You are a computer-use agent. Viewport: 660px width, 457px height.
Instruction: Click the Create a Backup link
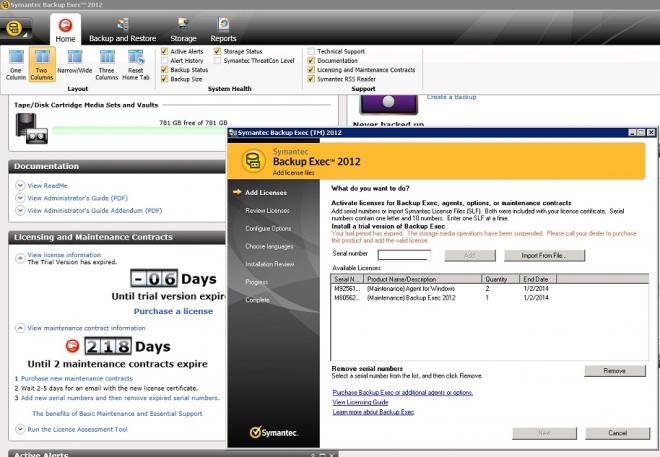[x=451, y=97]
